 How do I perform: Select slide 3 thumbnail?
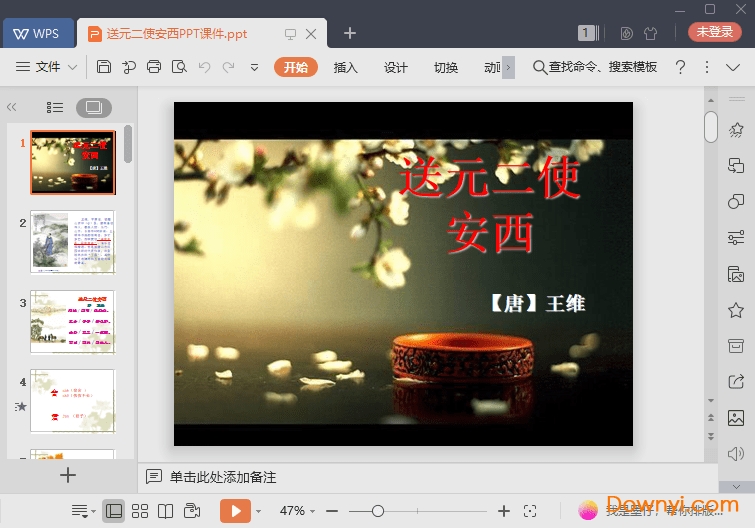pos(73,322)
